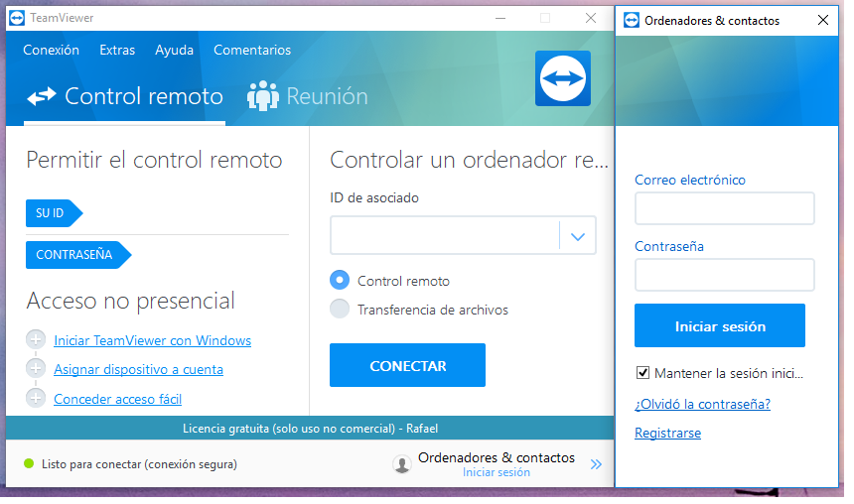Open the Extras menu
854x504 pixels.
tap(117, 50)
